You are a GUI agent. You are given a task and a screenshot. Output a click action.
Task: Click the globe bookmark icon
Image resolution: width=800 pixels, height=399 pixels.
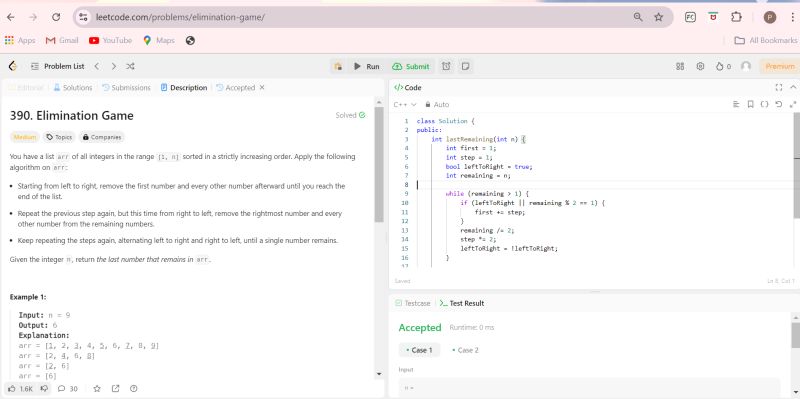pyautogui.click(x=190, y=40)
